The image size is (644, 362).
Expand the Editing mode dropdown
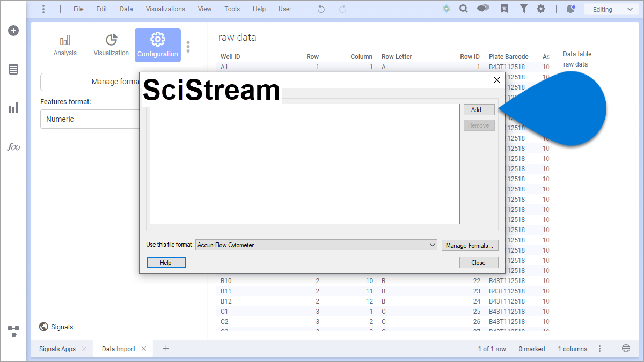(x=611, y=9)
